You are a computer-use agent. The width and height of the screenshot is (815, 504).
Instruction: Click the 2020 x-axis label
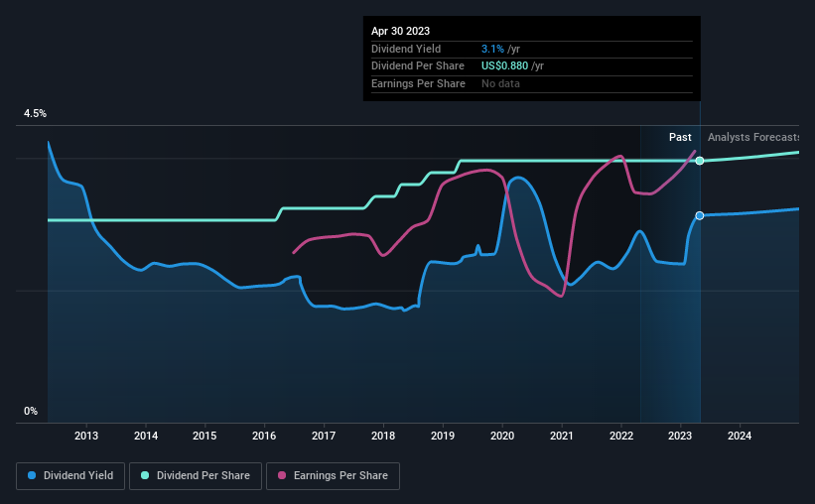502,436
